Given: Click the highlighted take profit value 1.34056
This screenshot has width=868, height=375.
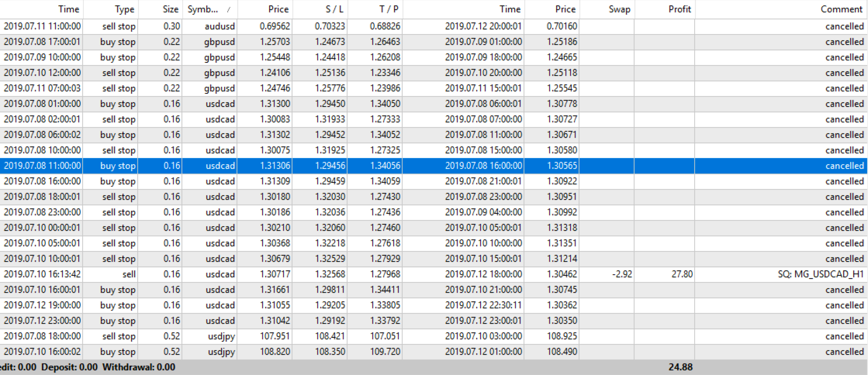Looking at the screenshot, I should pos(385,166).
